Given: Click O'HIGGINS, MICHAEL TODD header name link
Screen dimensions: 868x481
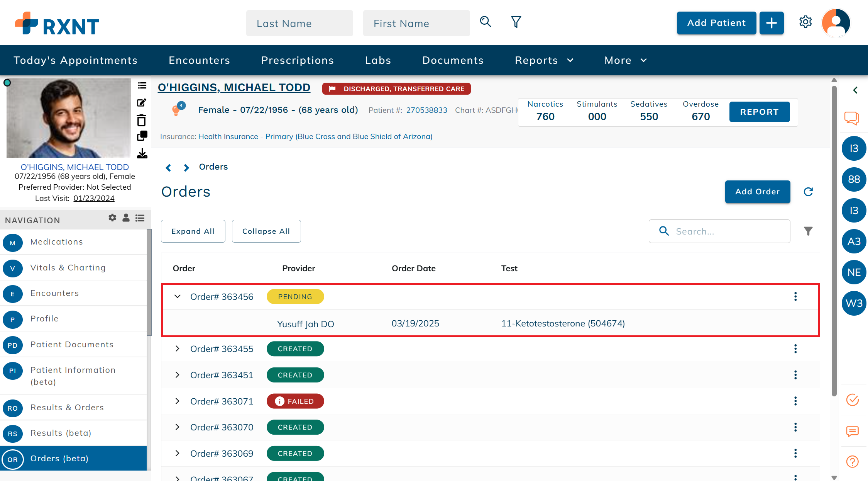Looking at the screenshot, I should 234,88.
